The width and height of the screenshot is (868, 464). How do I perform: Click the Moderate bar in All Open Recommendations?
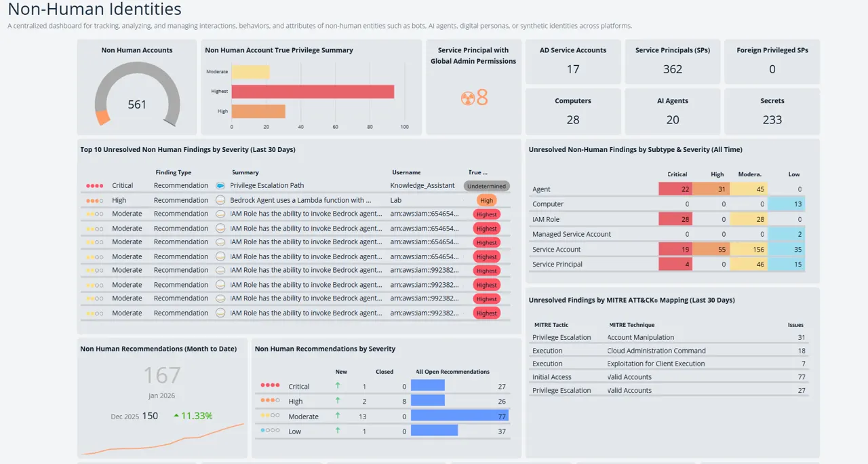(460, 416)
